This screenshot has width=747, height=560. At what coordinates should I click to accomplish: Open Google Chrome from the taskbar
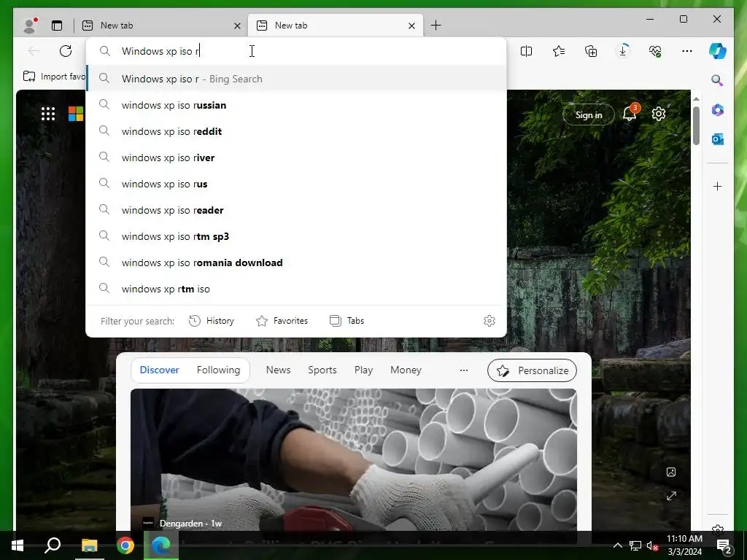125,545
